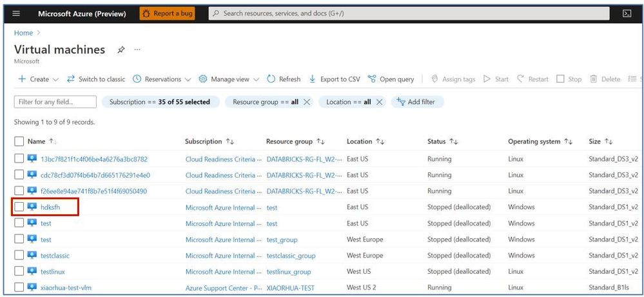Open VM f26ee8e94ae741f8b7e51f4f69050490
The height and width of the screenshot is (297, 644).
(x=93, y=191)
